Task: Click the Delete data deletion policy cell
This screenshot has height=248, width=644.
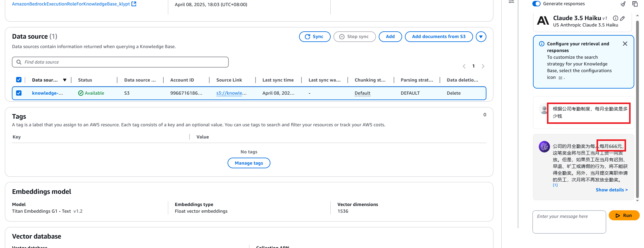Action: click(454, 93)
